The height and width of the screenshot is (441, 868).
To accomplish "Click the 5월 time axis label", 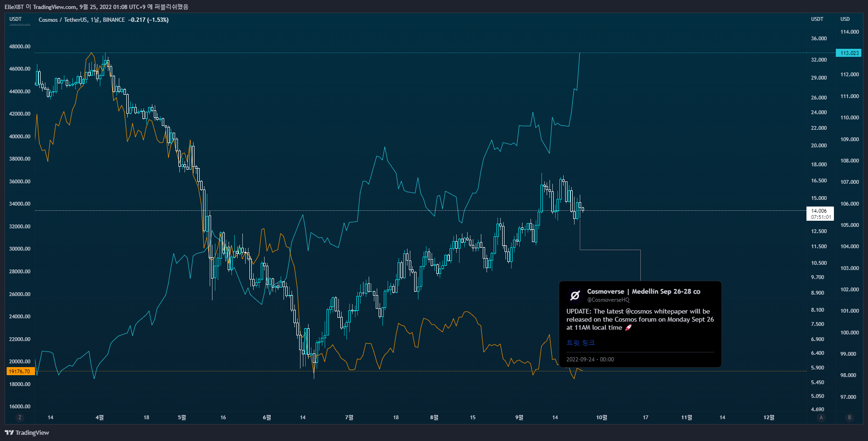I will [182, 417].
